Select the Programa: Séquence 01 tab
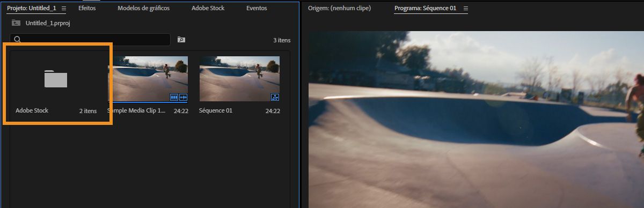This screenshot has height=208, width=644. click(x=425, y=9)
